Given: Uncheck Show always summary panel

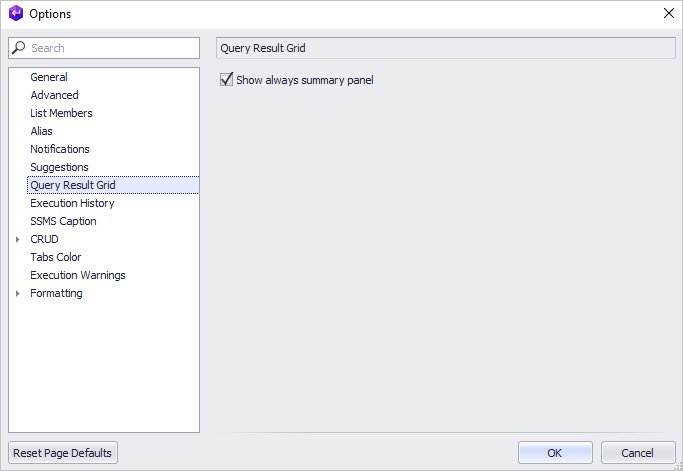Looking at the screenshot, I should 227,79.
